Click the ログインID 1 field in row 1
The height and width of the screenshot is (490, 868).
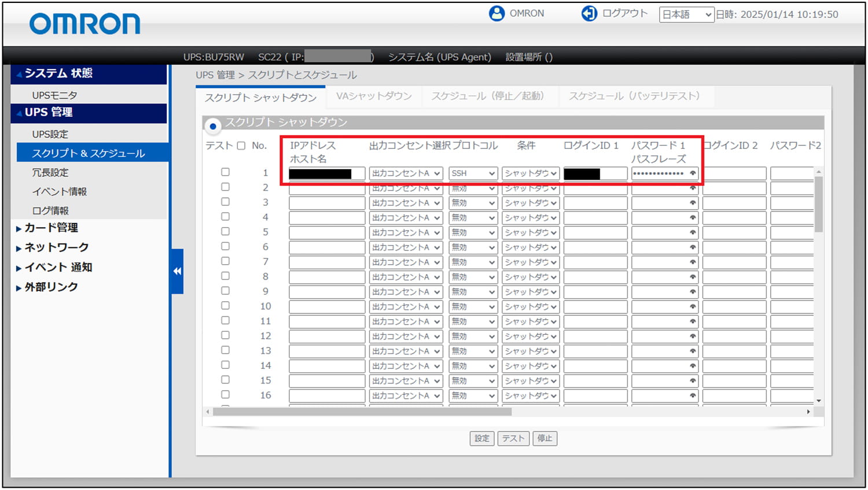tap(595, 173)
